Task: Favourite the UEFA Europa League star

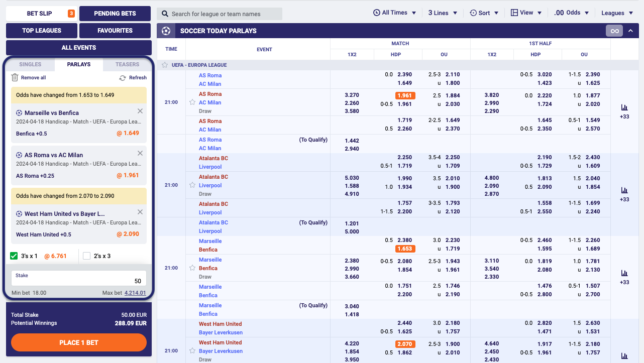Action: pos(165,65)
